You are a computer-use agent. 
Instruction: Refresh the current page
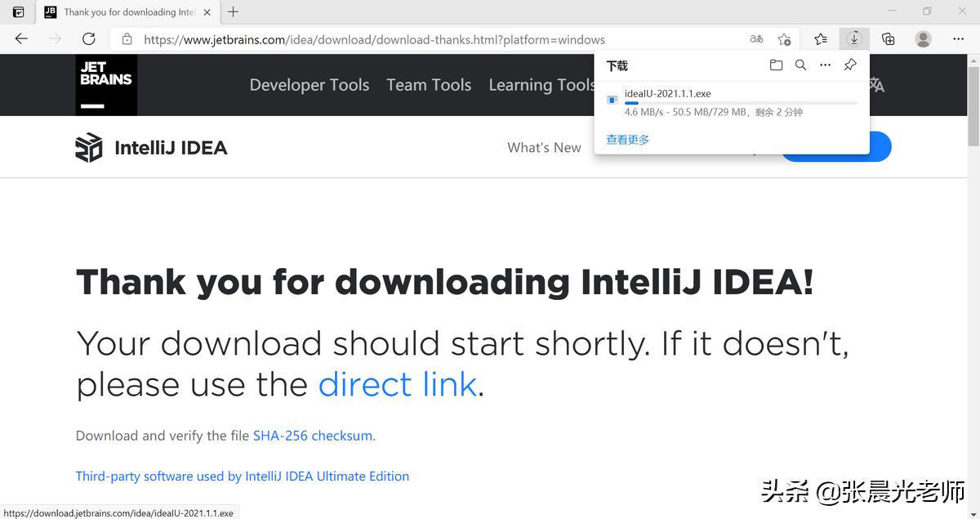pyautogui.click(x=89, y=38)
